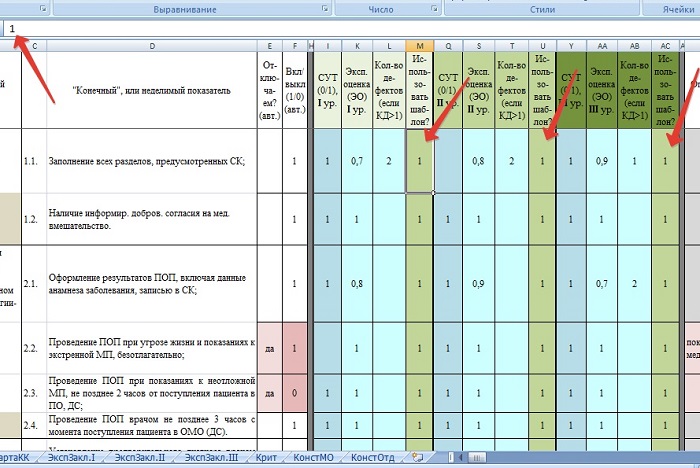Select column M header
The height and width of the screenshot is (468, 700).
click(419, 46)
